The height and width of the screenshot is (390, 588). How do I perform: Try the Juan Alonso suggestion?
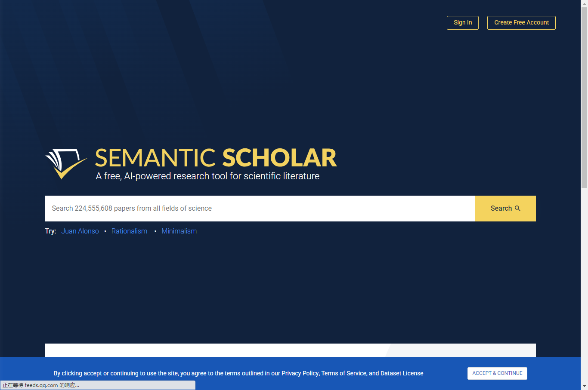point(80,231)
